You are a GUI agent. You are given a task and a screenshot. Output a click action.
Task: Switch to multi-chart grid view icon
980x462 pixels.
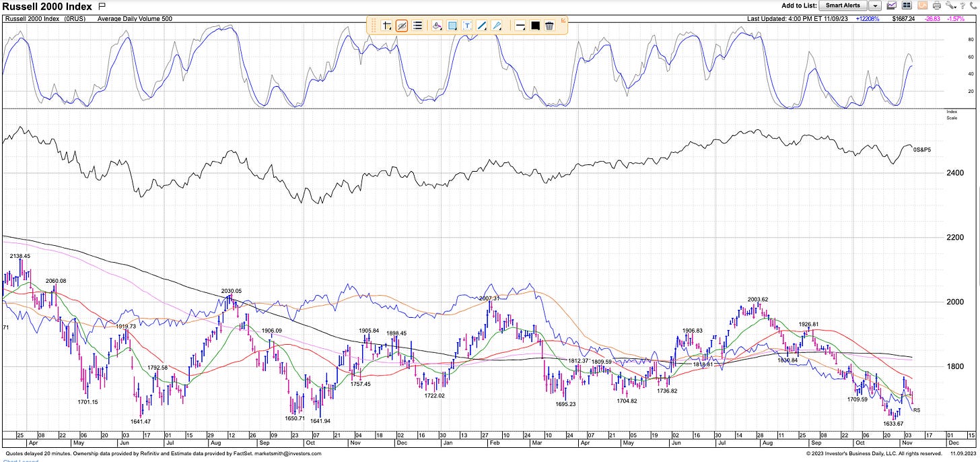(x=907, y=5)
